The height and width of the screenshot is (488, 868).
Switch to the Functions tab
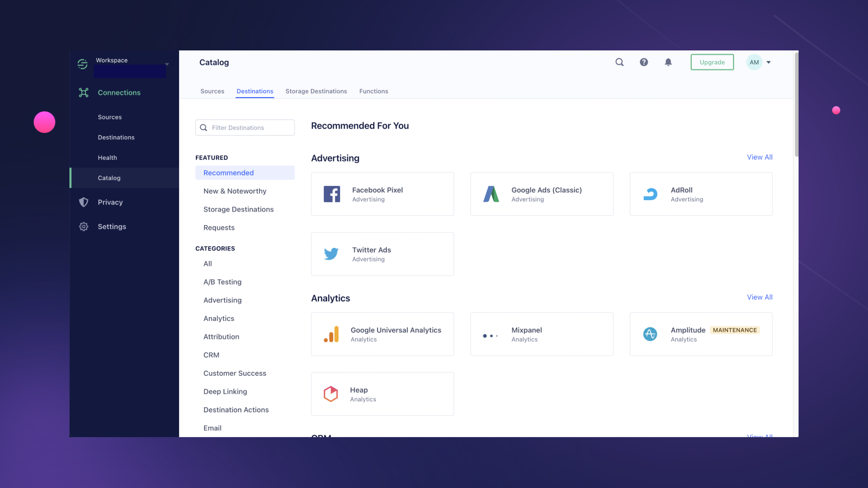pos(374,91)
